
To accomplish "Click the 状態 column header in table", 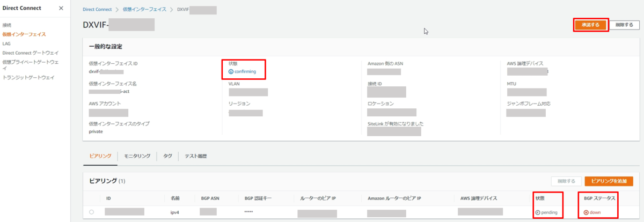I will [541, 198].
